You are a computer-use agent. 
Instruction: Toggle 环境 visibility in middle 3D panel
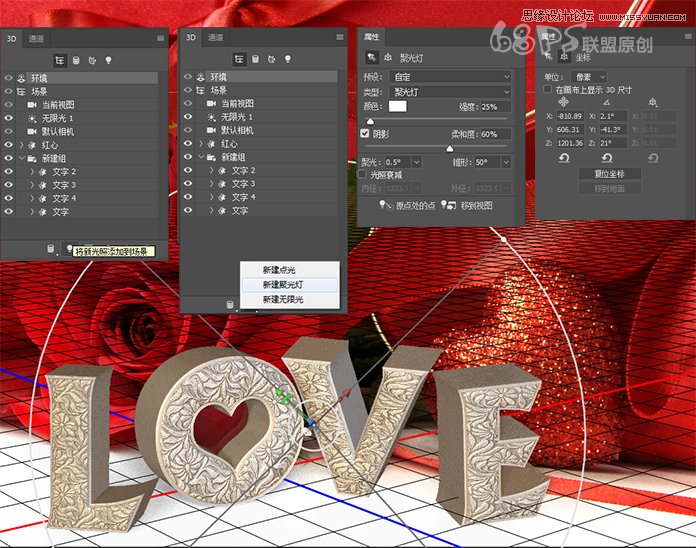(188, 77)
